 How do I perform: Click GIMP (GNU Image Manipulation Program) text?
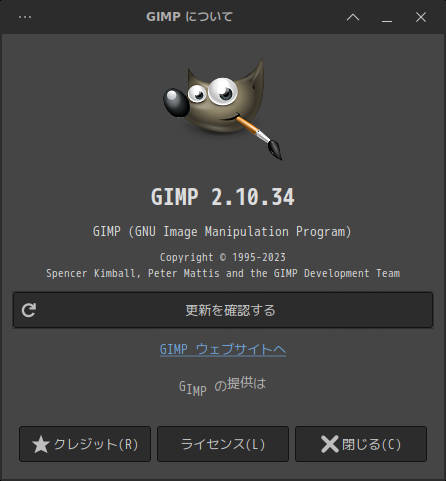point(222,232)
